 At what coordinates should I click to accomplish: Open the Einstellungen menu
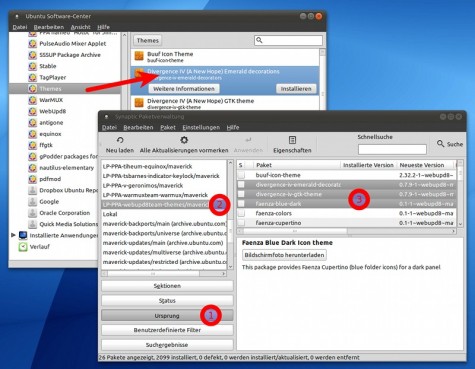click(201, 127)
